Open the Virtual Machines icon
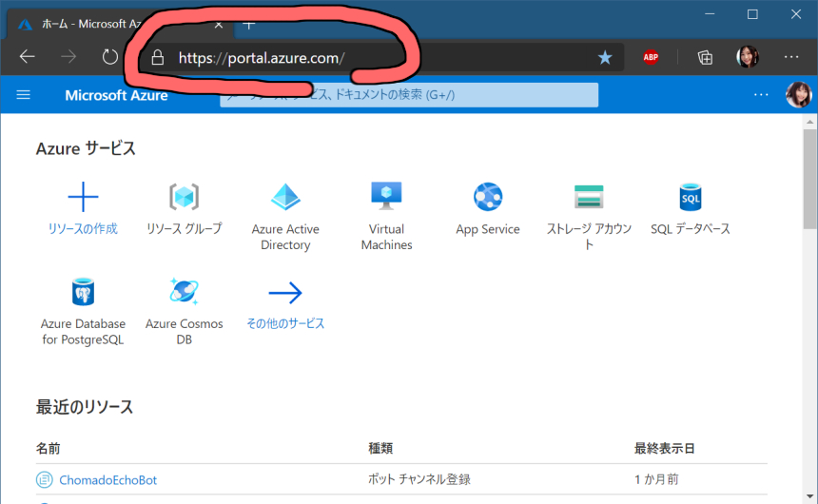This screenshot has width=818, height=504. point(386,196)
